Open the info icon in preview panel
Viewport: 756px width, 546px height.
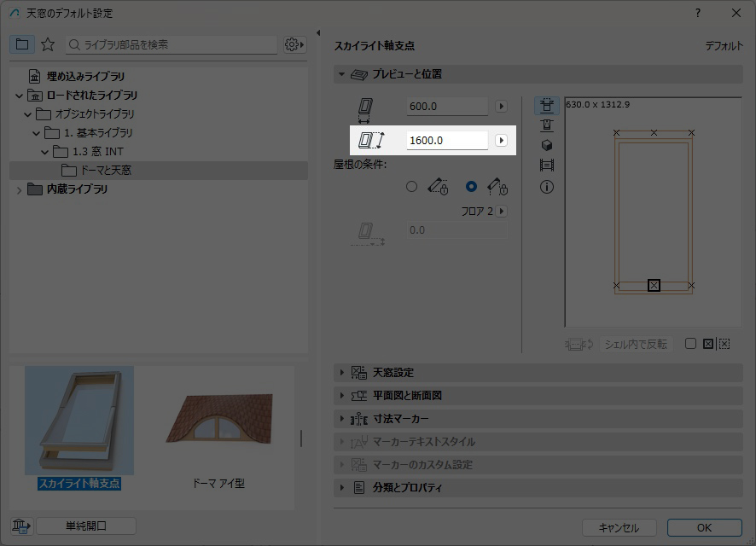[547, 187]
